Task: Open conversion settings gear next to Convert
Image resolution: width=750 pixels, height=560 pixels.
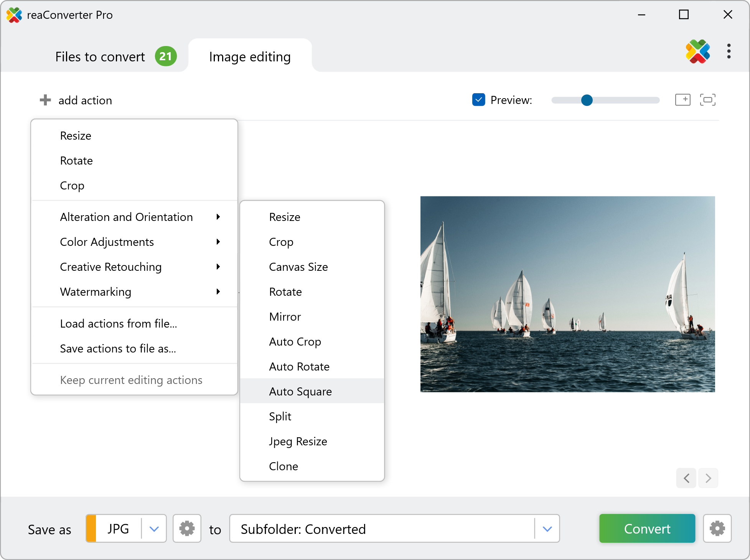Action: pyautogui.click(x=717, y=529)
